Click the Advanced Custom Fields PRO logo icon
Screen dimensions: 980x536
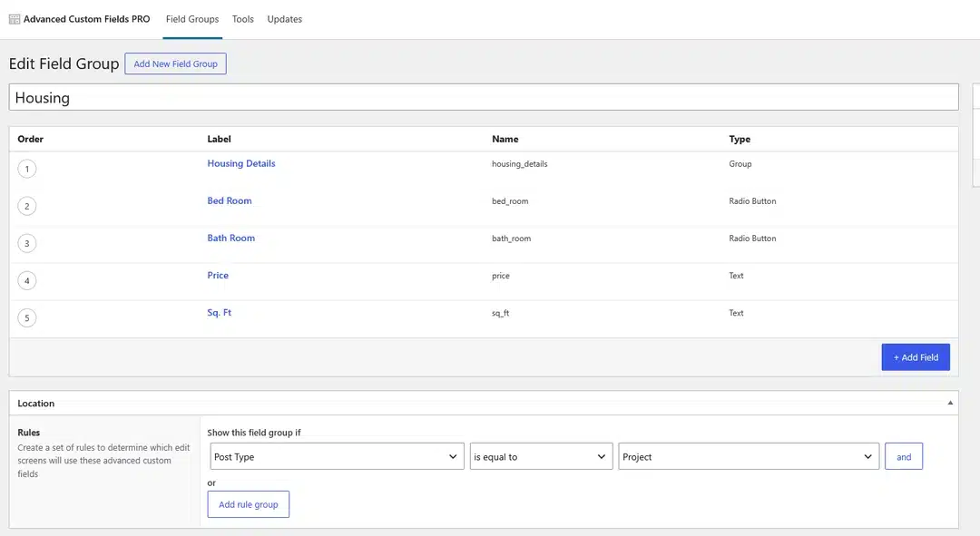pyautogui.click(x=15, y=19)
